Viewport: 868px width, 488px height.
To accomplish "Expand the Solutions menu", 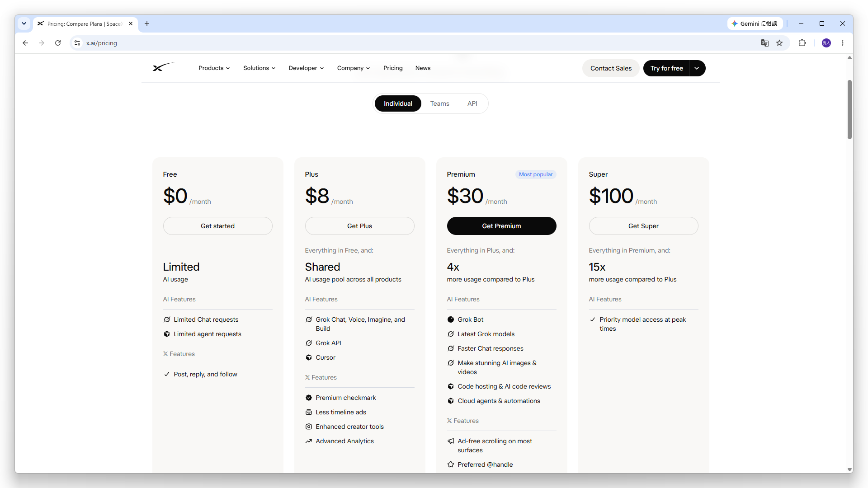I will 259,68.
